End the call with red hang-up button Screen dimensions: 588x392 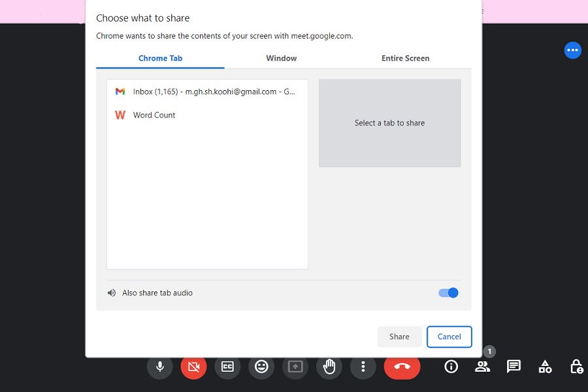(x=402, y=367)
